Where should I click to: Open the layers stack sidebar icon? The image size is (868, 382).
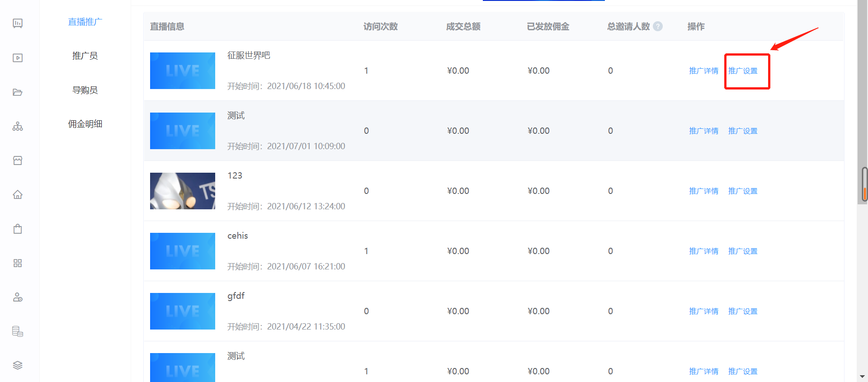pyautogui.click(x=18, y=365)
